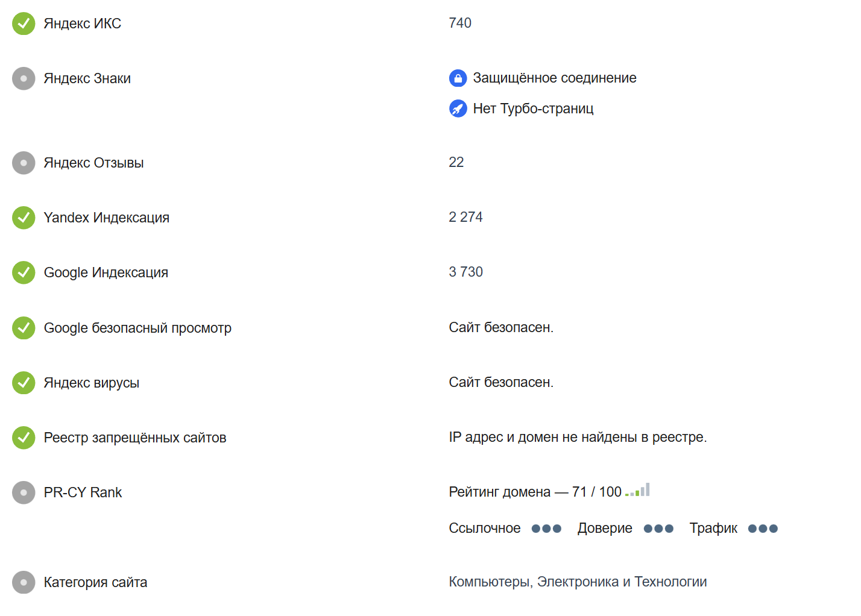
Task: Click the blue lock secure connection icon
Action: tap(458, 78)
